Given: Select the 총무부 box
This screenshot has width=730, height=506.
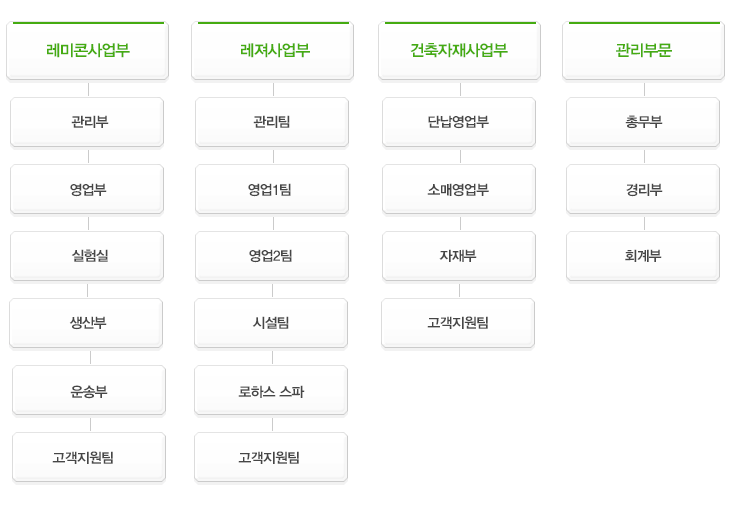Looking at the screenshot, I should [643, 122].
